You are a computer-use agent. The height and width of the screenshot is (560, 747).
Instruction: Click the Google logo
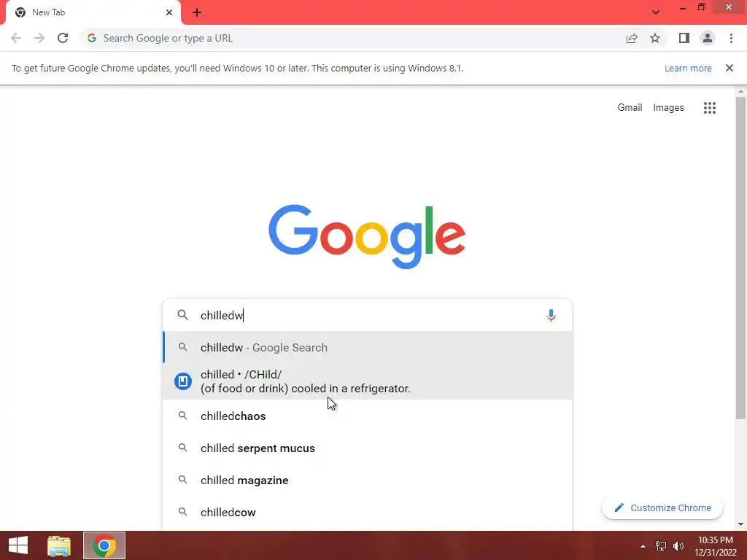coord(367,237)
